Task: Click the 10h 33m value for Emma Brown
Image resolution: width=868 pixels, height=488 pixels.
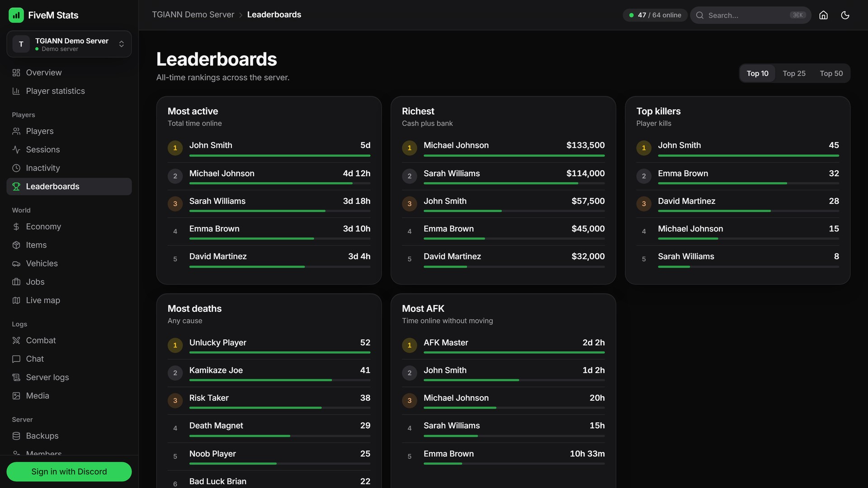Action: click(x=587, y=454)
